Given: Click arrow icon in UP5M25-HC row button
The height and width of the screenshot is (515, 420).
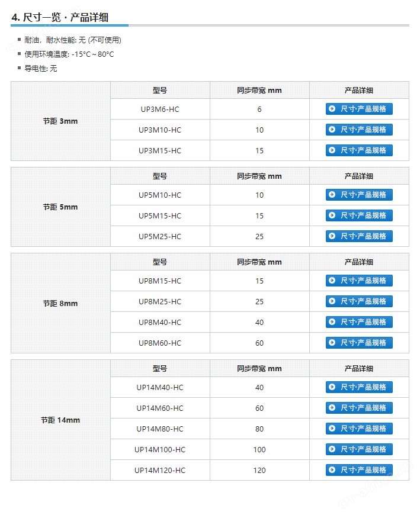Looking at the screenshot, I should click(x=332, y=236).
